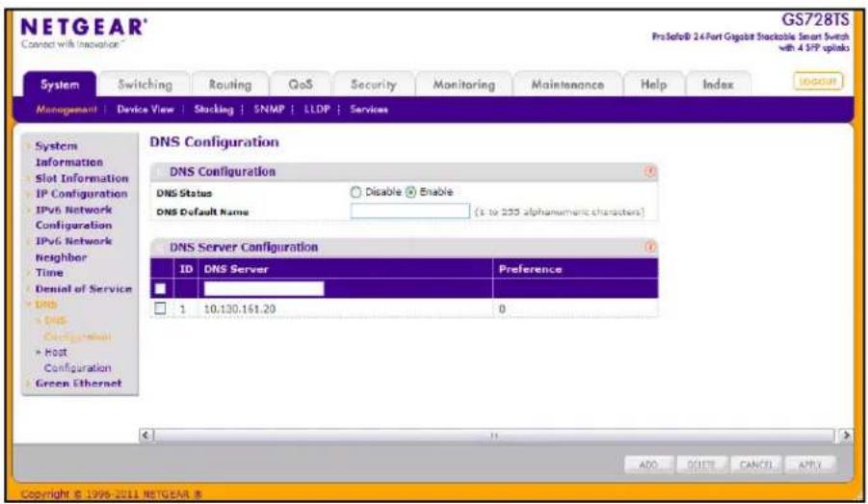
Task: Click the ADD button
Action: [x=648, y=464]
